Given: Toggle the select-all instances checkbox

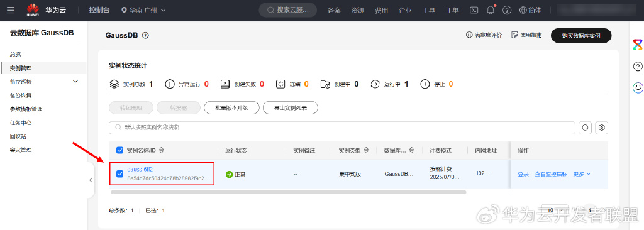Looking at the screenshot, I should [120, 150].
